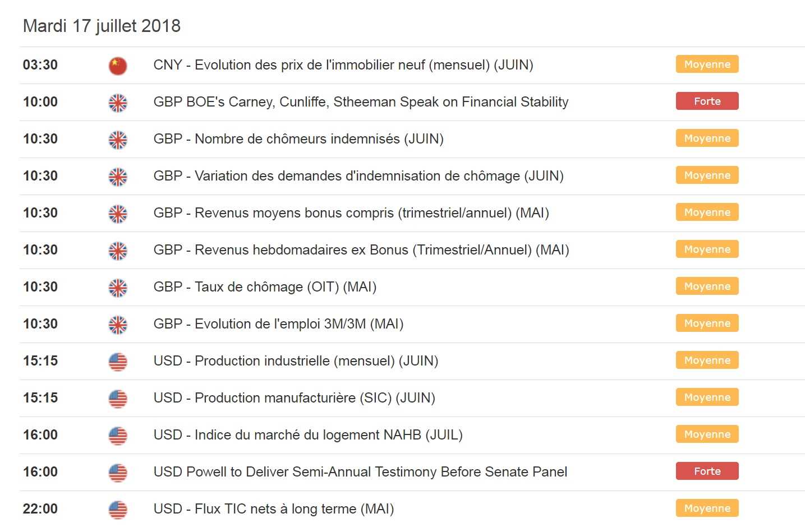Image resolution: width=805 pixels, height=532 pixels.
Task: Click US flag for Indice du marché NAHB
Action: [118, 436]
